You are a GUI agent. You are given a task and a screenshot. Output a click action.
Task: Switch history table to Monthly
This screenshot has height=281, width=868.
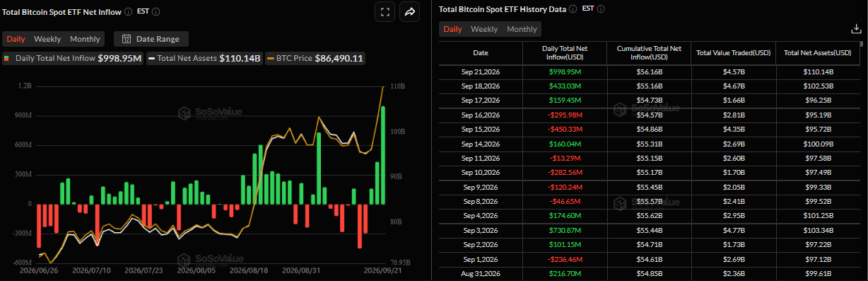coord(522,29)
